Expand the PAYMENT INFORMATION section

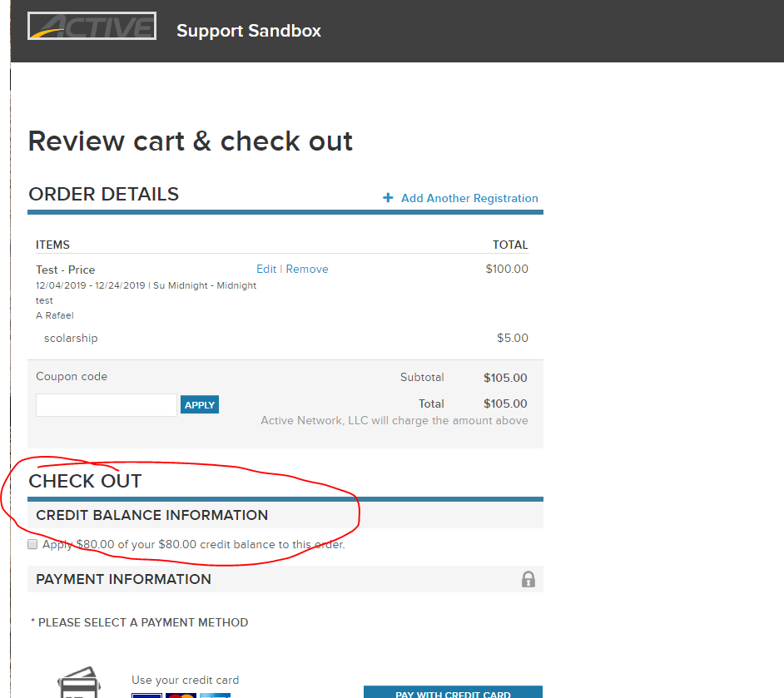(x=123, y=579)
